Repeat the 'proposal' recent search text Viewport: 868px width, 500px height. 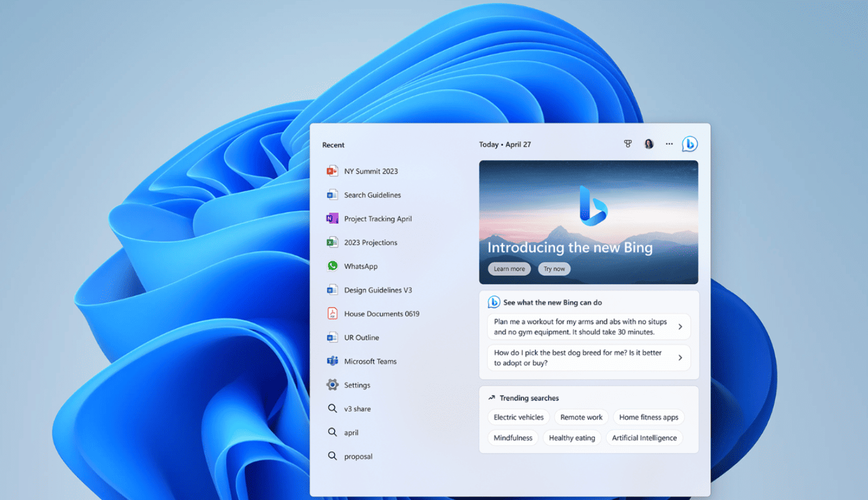[x=358, y=457]
